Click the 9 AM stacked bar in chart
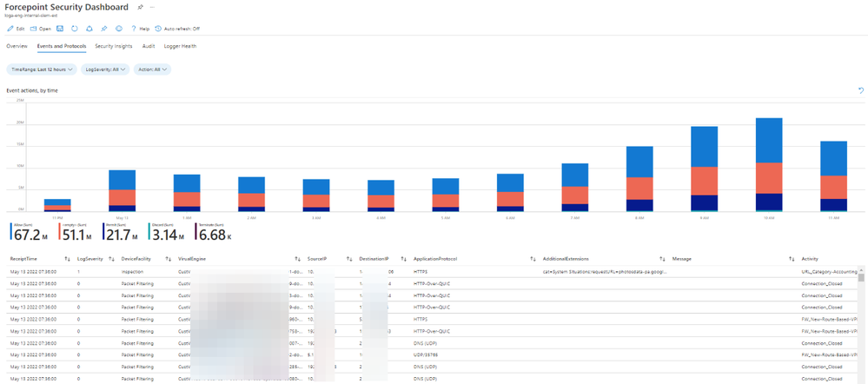Screen dimensions: 868x384 tap(704, 169)
